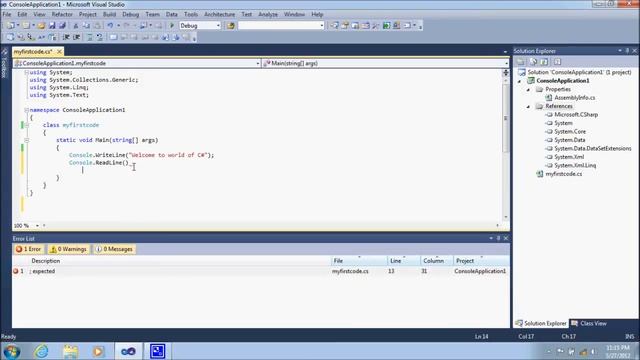Increase line indent using toolbar icon
This screenshot has height=360, width=640.
[77, 38]
